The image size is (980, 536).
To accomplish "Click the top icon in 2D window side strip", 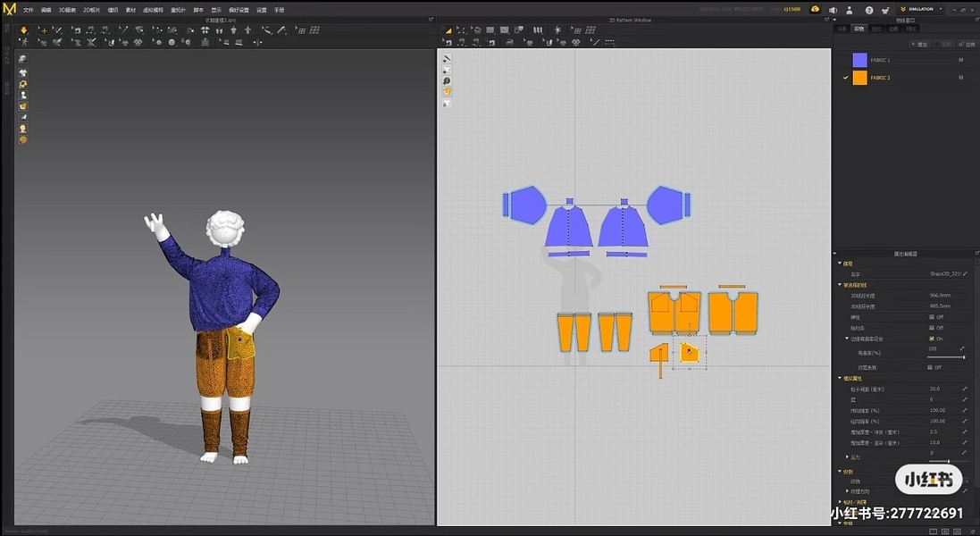I will coord(447,59).
